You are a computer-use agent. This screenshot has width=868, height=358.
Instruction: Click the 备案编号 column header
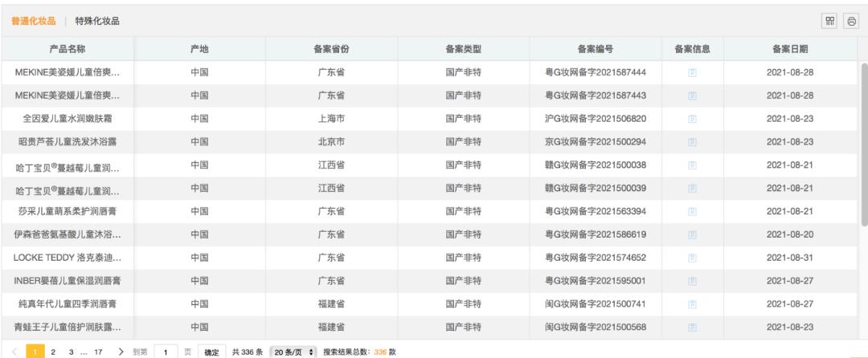(x=595, y=49)
